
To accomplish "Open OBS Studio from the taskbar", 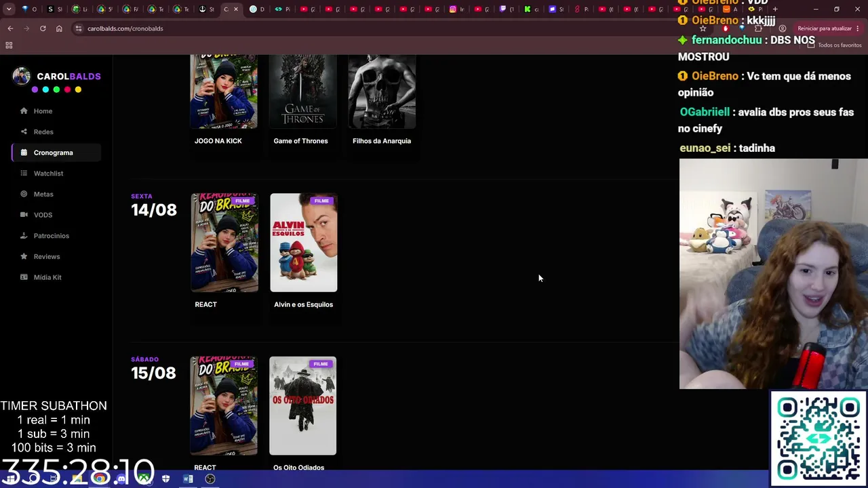I will point(210,479).
